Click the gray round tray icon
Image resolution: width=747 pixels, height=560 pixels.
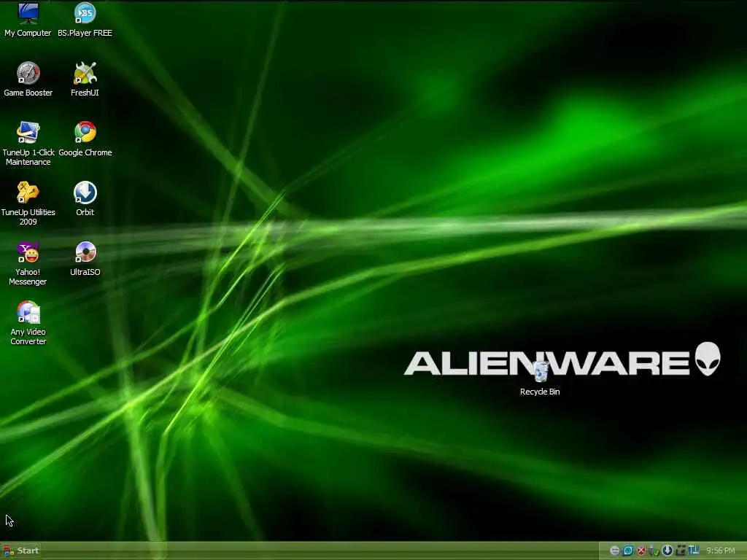[x=614, y=551]
